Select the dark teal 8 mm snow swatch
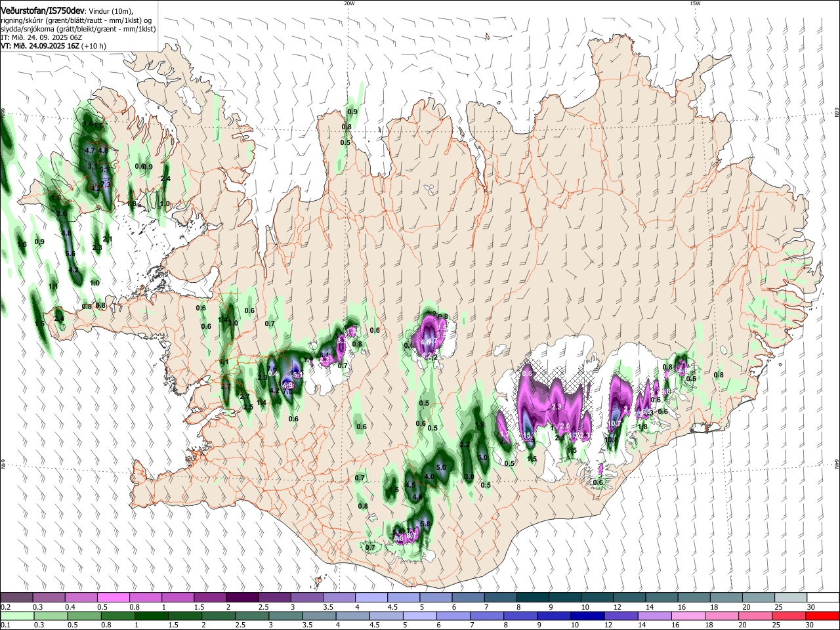Image resolution: width=840 pixels, height=630 pixels. point(533,597)
